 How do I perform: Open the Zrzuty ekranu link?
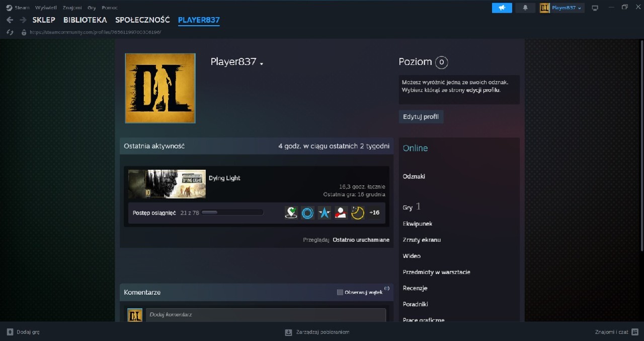tap(422, 240)
